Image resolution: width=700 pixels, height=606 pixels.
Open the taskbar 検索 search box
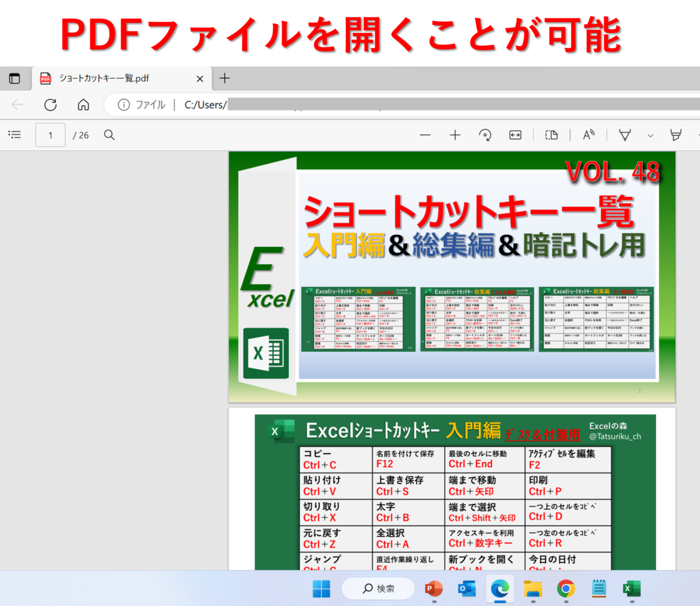point(378,589)
